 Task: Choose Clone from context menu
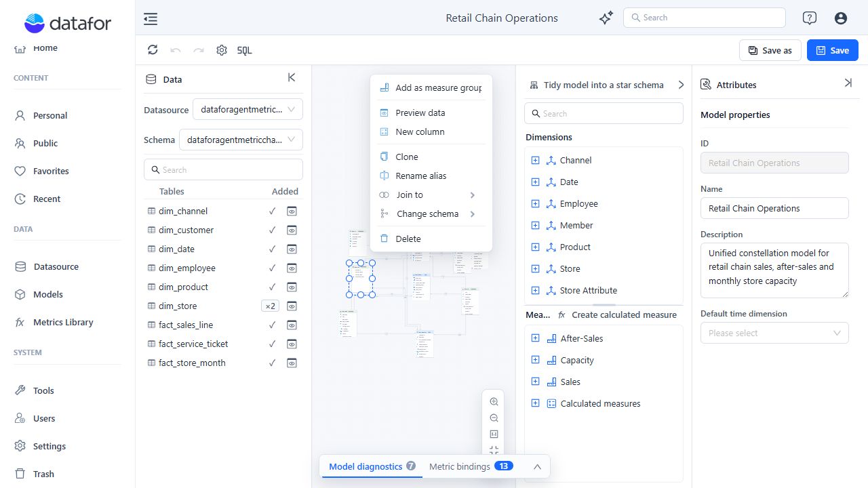click(x=431, y=157)
